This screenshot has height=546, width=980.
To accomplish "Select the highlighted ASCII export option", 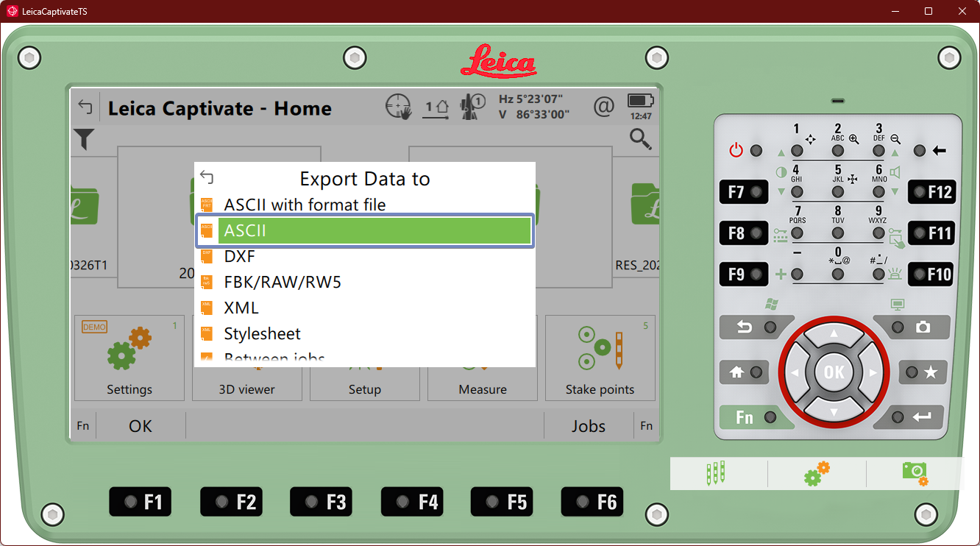I will 365,230.
